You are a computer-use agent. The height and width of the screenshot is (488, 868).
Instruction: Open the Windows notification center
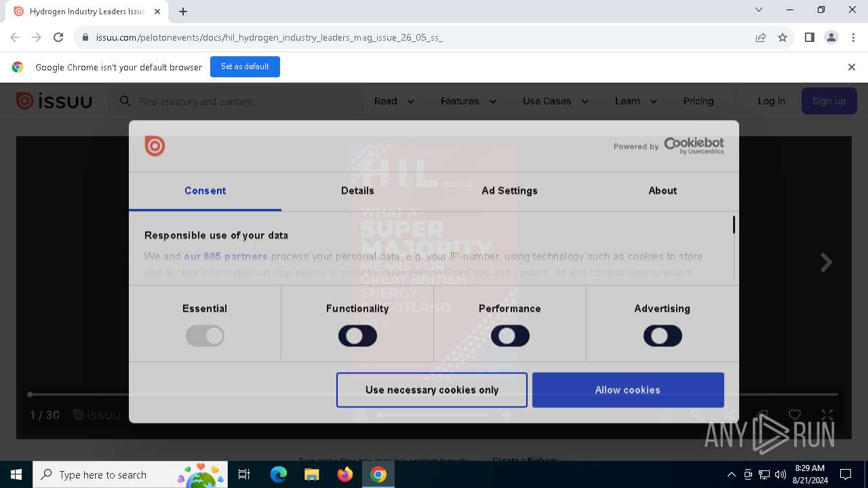tap(846, 474)
